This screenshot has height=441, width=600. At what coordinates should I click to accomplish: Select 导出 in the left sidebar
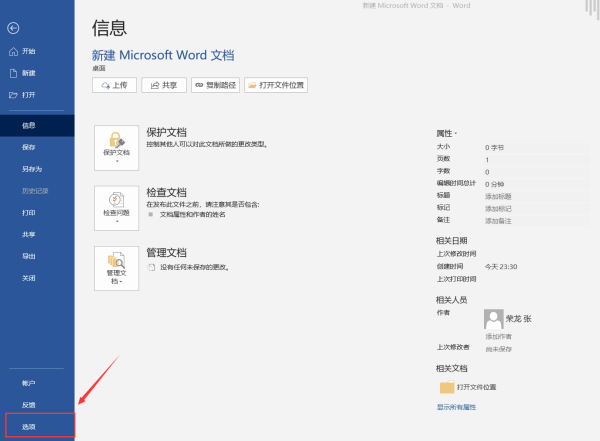pyautogui.click(x=29, y=256)
